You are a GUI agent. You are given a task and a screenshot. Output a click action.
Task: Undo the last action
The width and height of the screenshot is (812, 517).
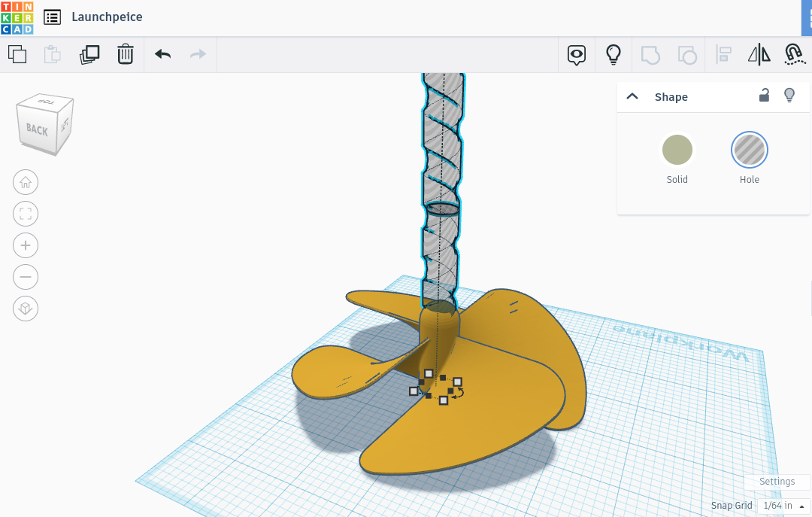(x=162, y=54)
